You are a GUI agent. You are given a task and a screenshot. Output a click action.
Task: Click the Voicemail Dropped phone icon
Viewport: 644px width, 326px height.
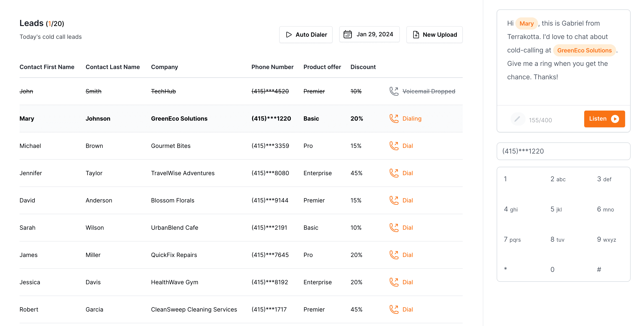coord(394,91)
